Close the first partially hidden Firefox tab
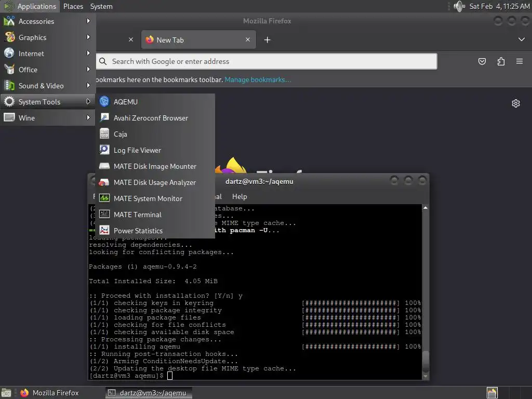 131,39
